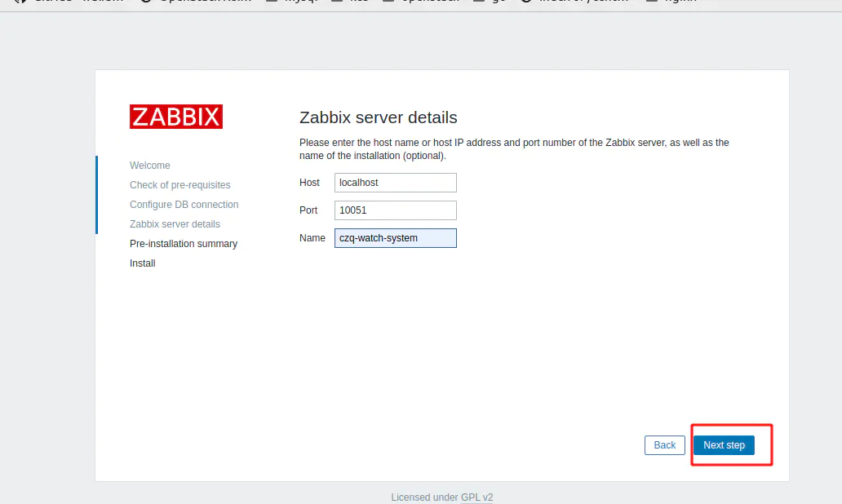Focus the Host field containing localhost
This screenshot has height=504, width=842.
(x=395, y=183)
